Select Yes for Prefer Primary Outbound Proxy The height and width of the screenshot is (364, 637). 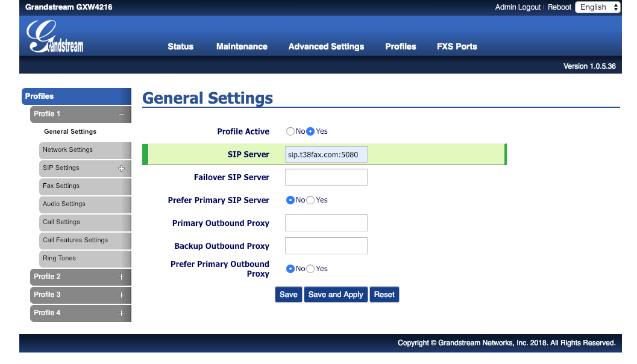click(310, 269)
